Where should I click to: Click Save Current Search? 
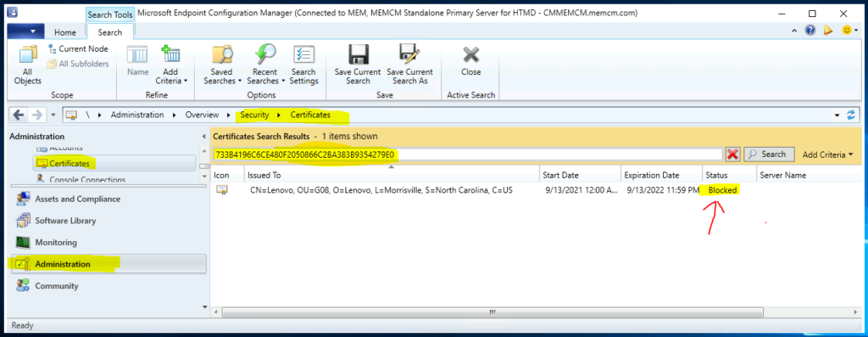(x=358, y=65)
